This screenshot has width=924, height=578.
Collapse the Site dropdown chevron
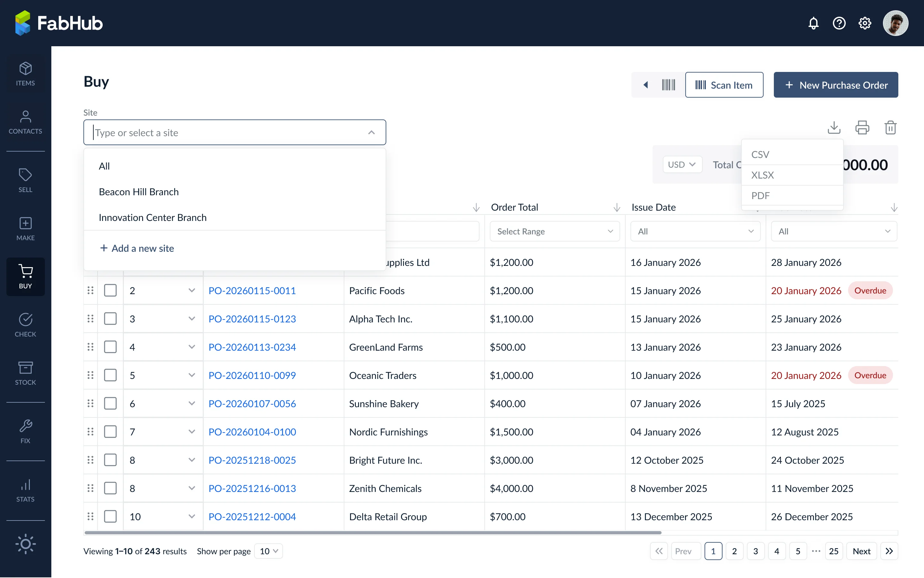click(x=372, y=133)
